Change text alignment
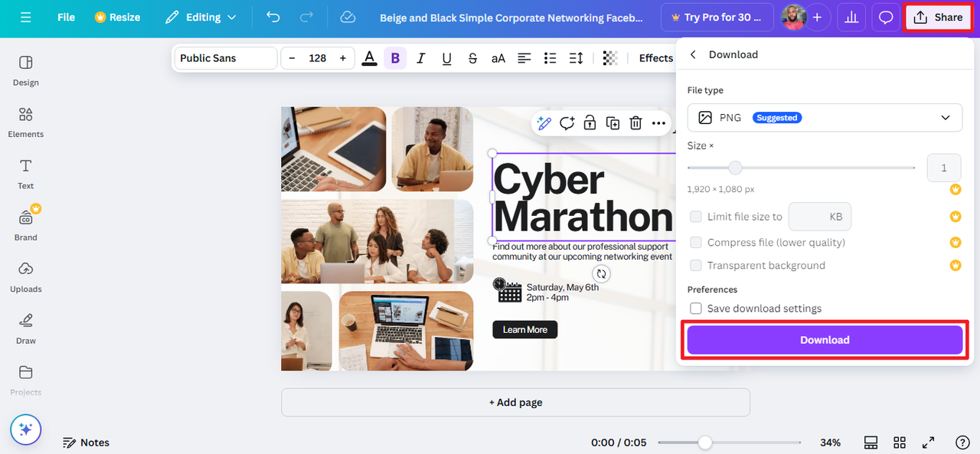 524,58
